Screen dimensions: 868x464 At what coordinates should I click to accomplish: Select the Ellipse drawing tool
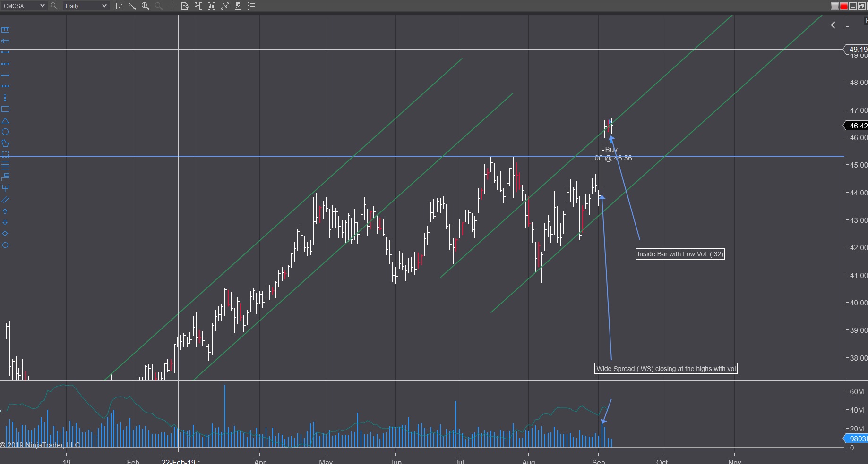[x=5, y=132]
